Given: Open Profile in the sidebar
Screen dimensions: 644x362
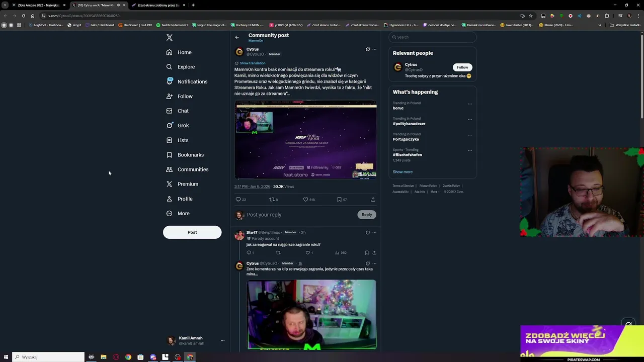Looking at the screenshot, I should tap(180, 199).
